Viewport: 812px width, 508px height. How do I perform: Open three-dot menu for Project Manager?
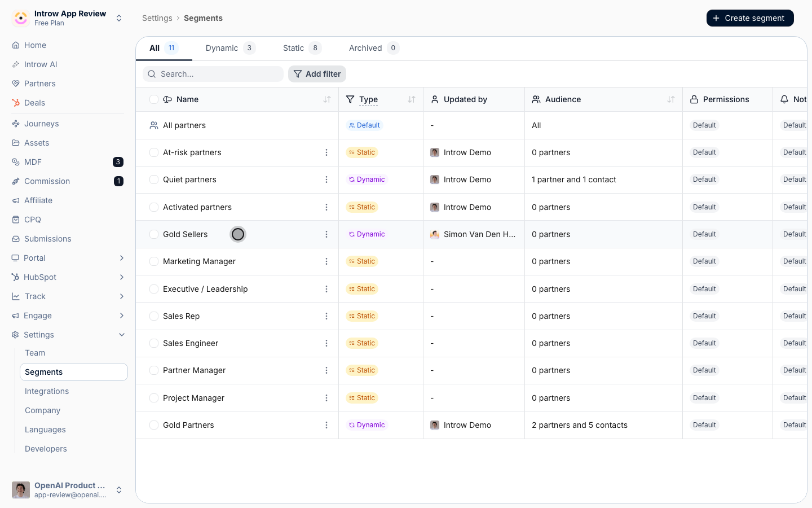[x=326, y=398]
